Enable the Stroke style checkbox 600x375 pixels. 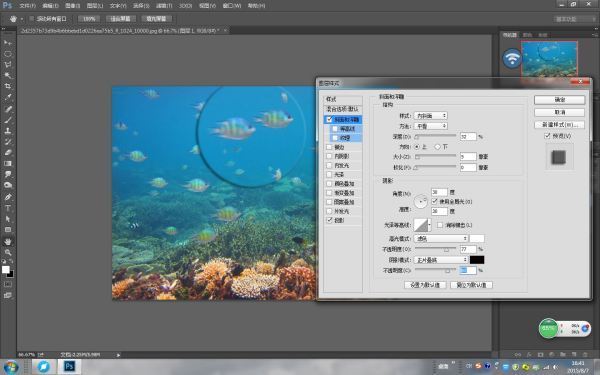pyautogui.click(x=329, y=147)
